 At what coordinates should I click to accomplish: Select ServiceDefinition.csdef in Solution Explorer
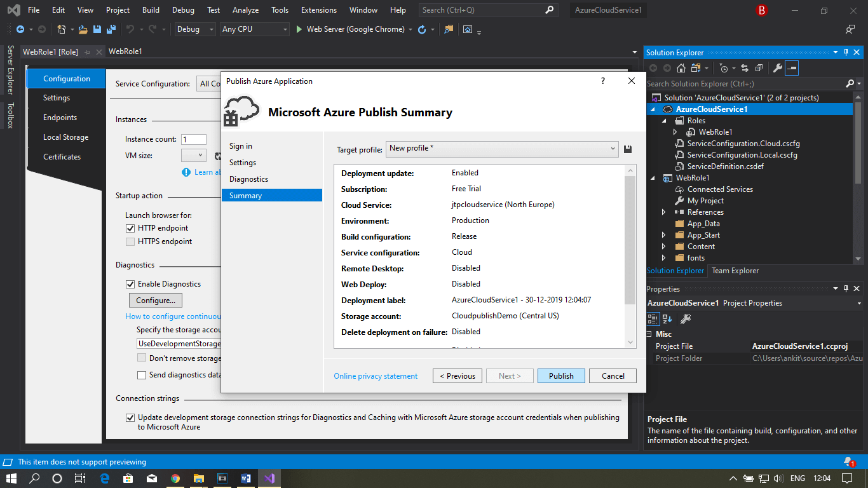pyautogui.click(x=725, y=166)
